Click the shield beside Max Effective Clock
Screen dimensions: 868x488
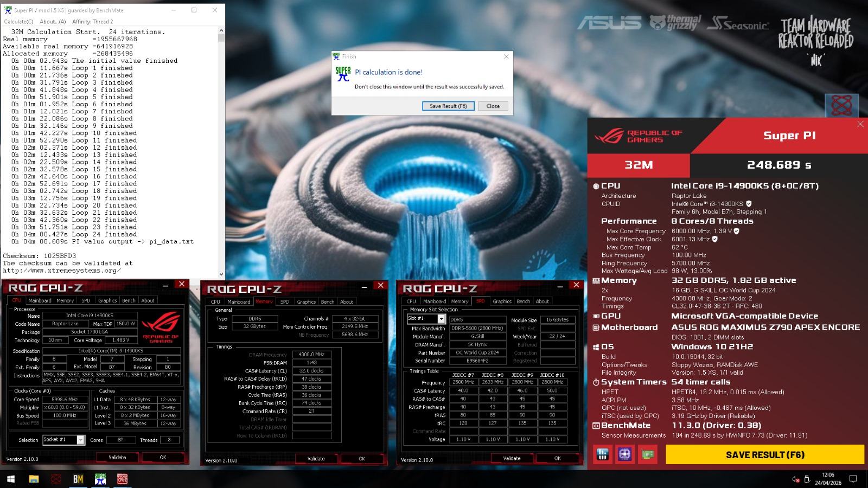click(x=714, y=239)
